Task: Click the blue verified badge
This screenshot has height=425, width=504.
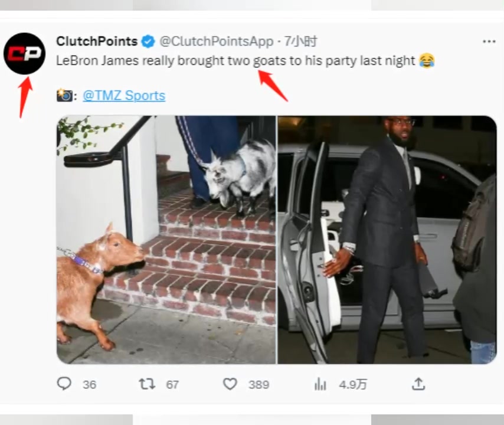Action: click(148, 41)
